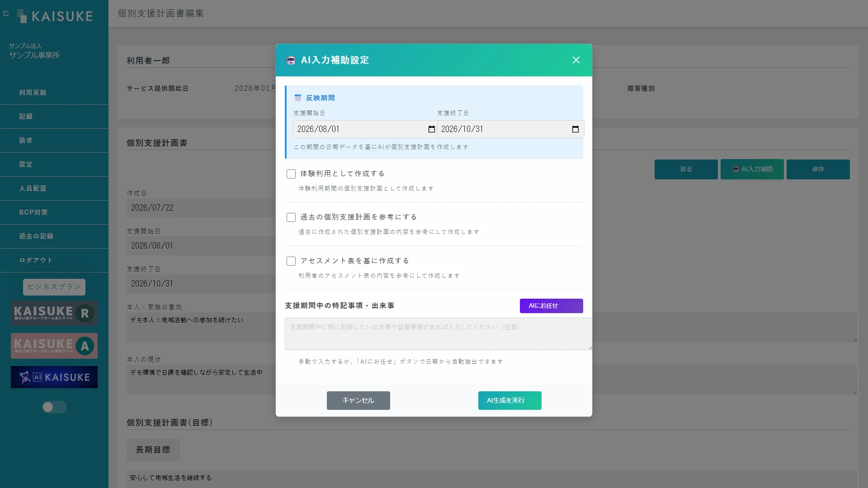
Task: Click the 戻る button
Action: click(x=686, y=169)
